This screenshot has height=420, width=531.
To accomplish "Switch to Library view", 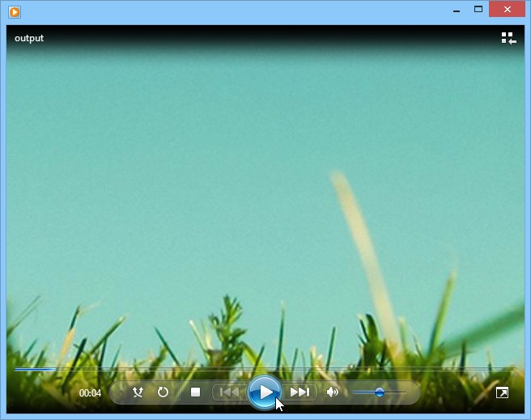I will coord(508,38).
